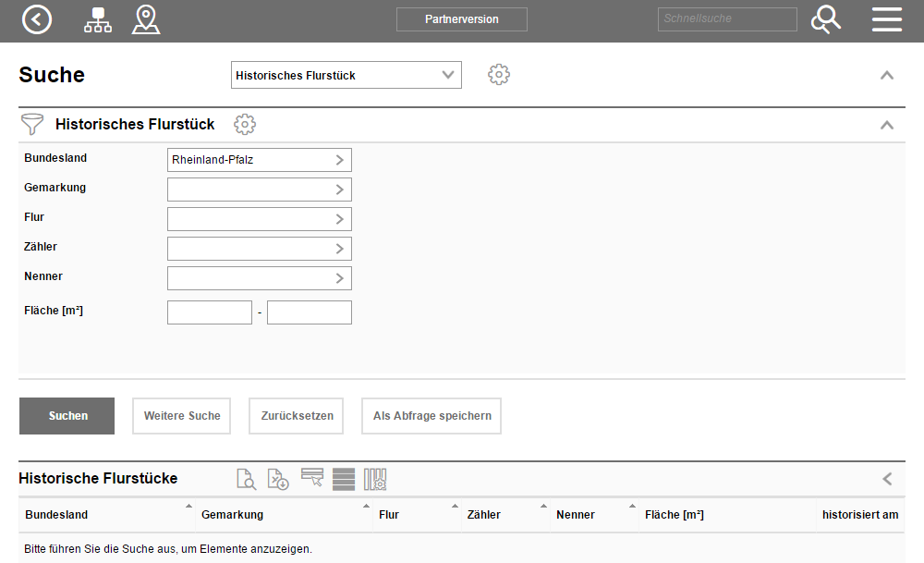Expand the Bundesland Rheinland-Pfalz selector
Viewport: 924px width, 563px height.
[259, 160]
